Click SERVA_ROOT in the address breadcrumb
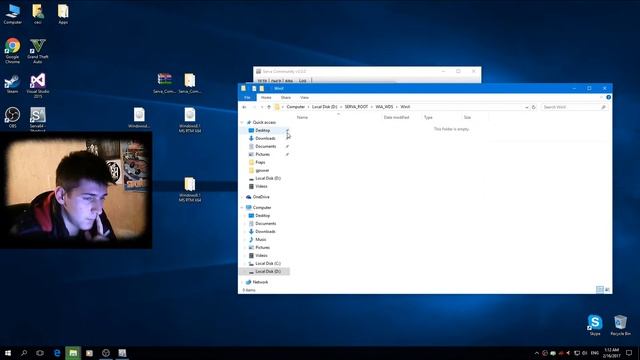 [356, 107]
